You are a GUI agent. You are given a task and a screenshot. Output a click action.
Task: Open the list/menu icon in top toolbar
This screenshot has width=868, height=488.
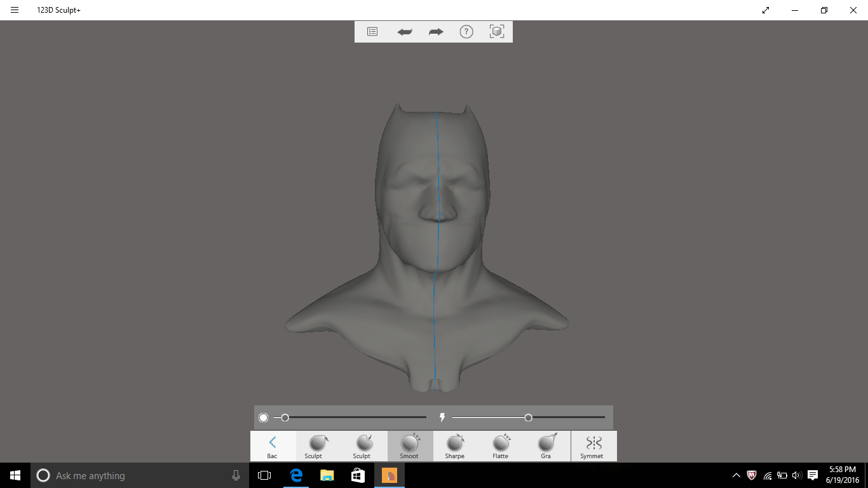372,31
